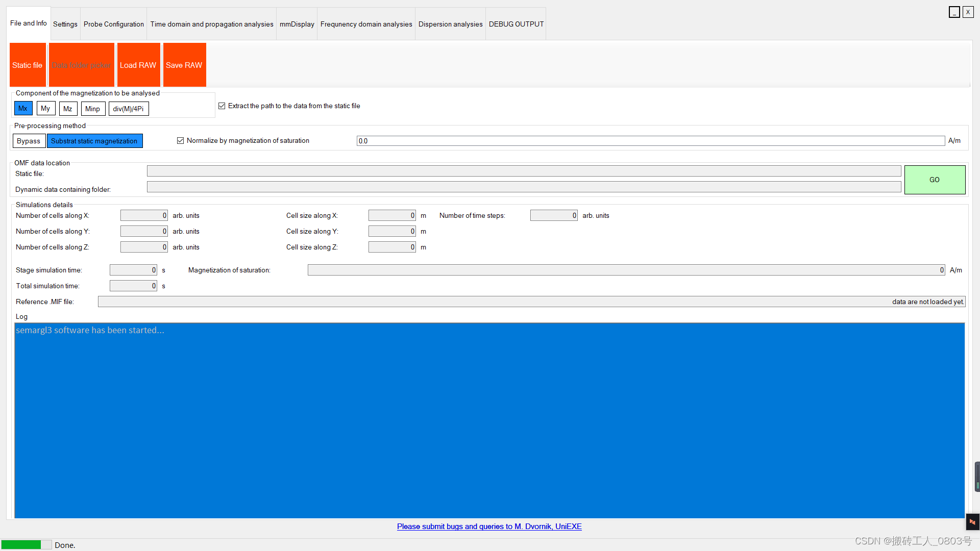
Task: Click inside the blue Log text area
Action: [489, 420]
